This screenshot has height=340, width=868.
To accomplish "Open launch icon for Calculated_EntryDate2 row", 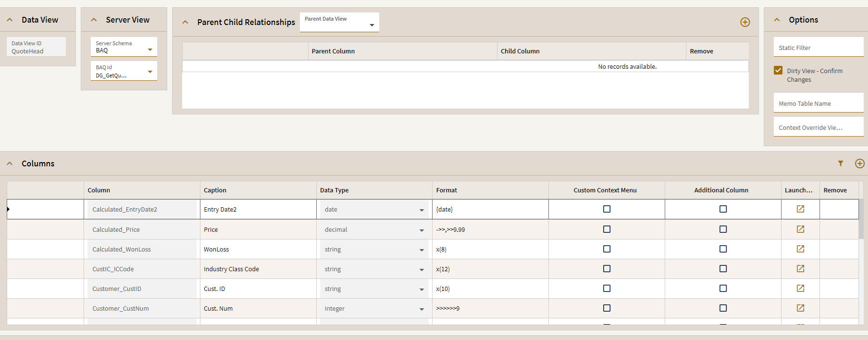I will coord(800,209).
